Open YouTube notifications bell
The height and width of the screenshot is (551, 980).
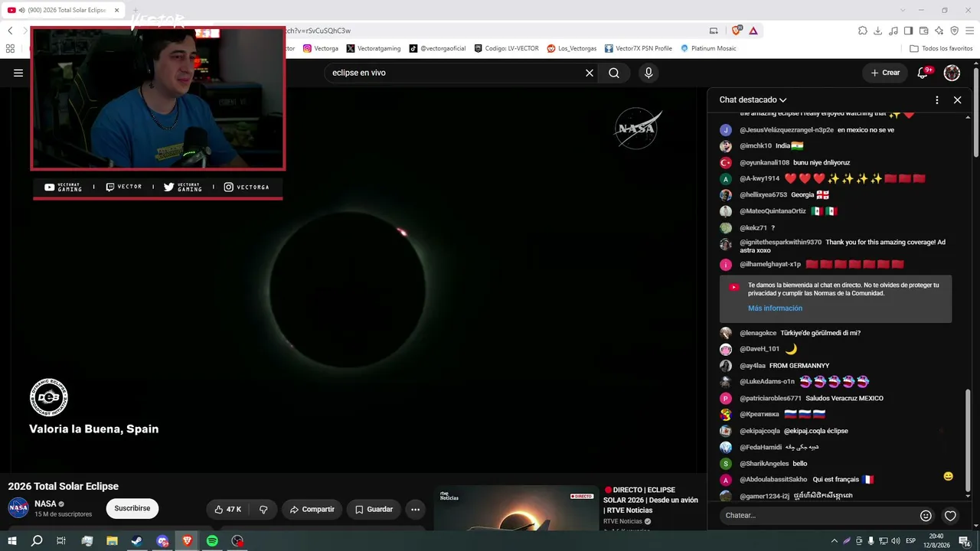click(923, 73)
